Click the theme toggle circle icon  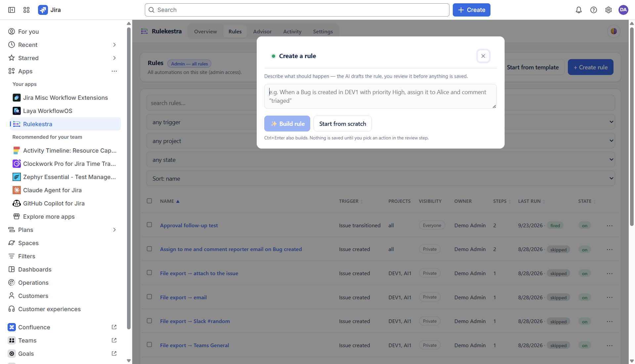(614, 31)
